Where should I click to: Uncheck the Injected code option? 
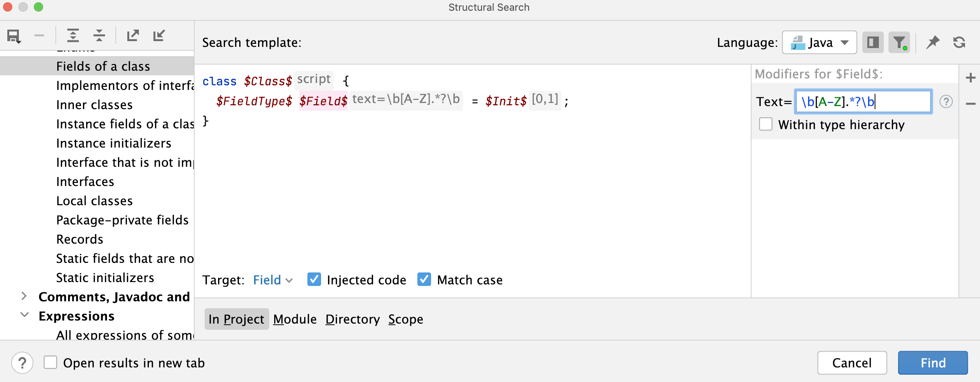[x=314, y=280]
